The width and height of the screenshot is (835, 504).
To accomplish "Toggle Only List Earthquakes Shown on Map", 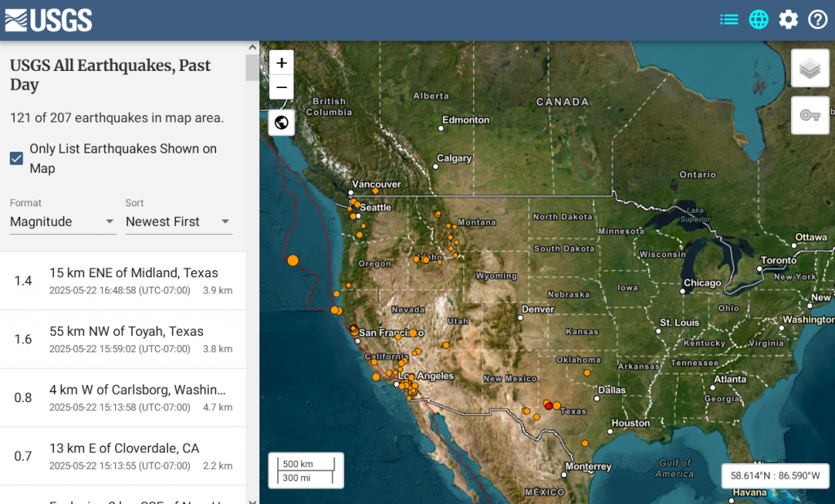I will click(16, 158).
